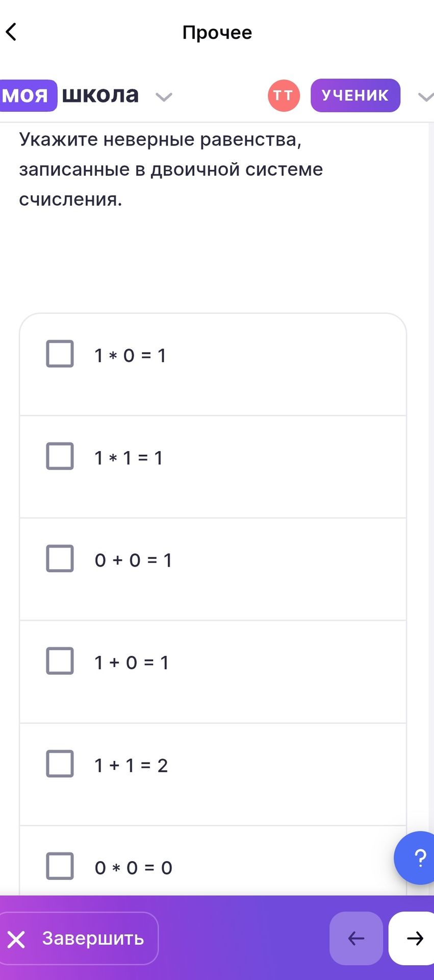The height and width of the screenshot is (980, 434).
Task: Click the 1 + 1 = 2 answer text
Action: point(131,765)
